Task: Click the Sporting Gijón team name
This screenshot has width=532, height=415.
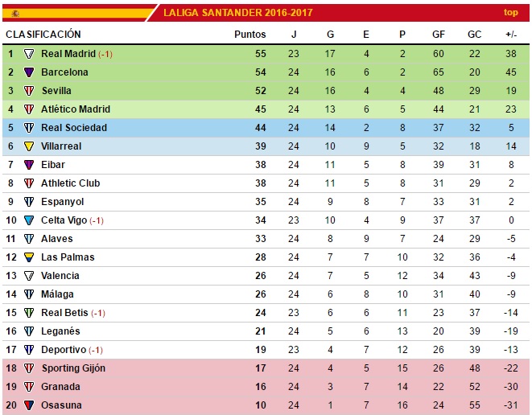Action: pos(73,368)
